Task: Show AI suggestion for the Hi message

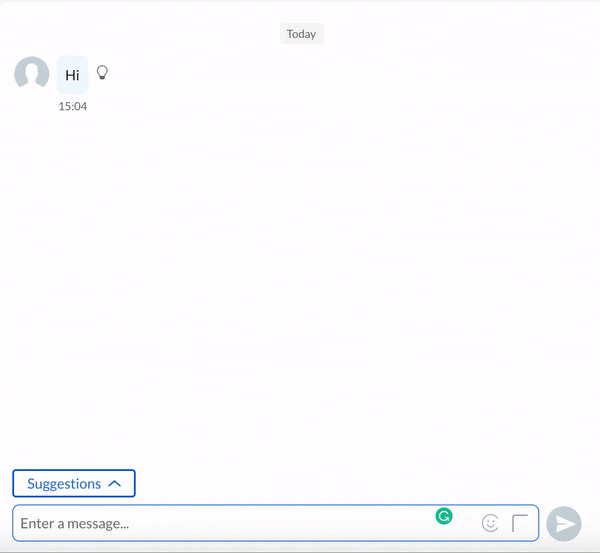Action: [101, 73]
